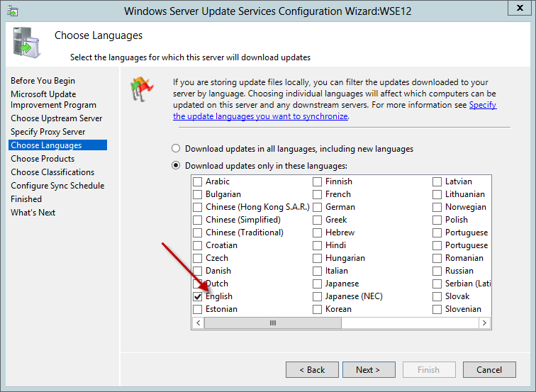Enable the Arabic language checkbox
The width and height of the screenshot is (536, 392).
click(198, 181)
